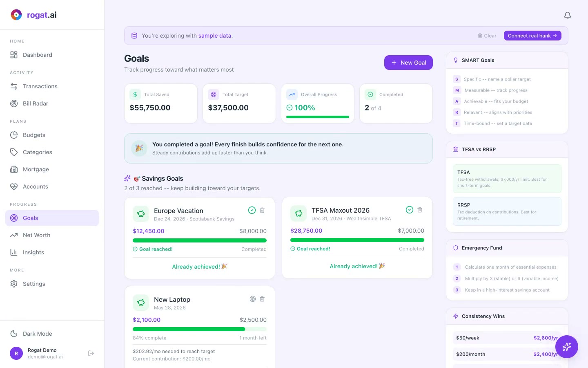The image size is (588, 368).
Task: Click the piggy bank icon on New Laptop goal
Action: click(140, 303)
